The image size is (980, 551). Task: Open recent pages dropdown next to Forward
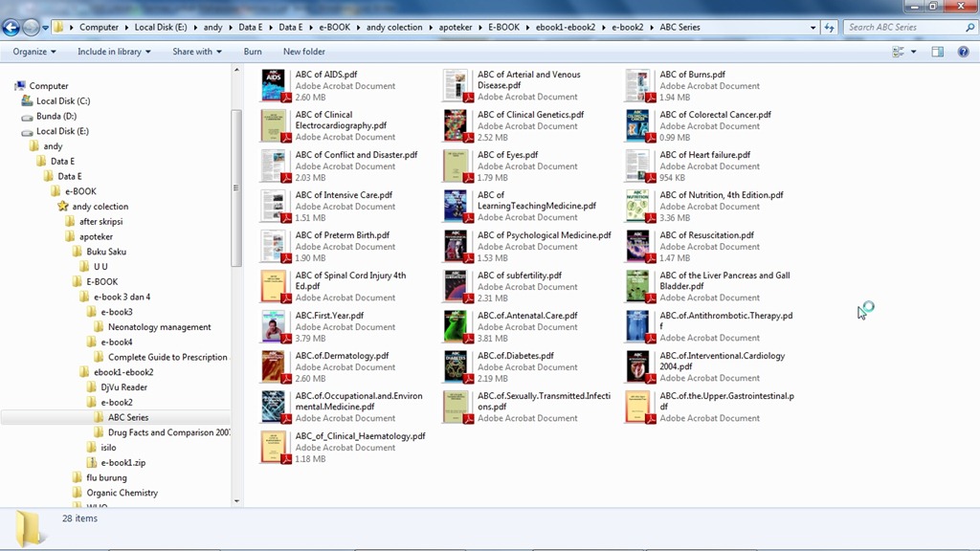(x=45, y=28)
